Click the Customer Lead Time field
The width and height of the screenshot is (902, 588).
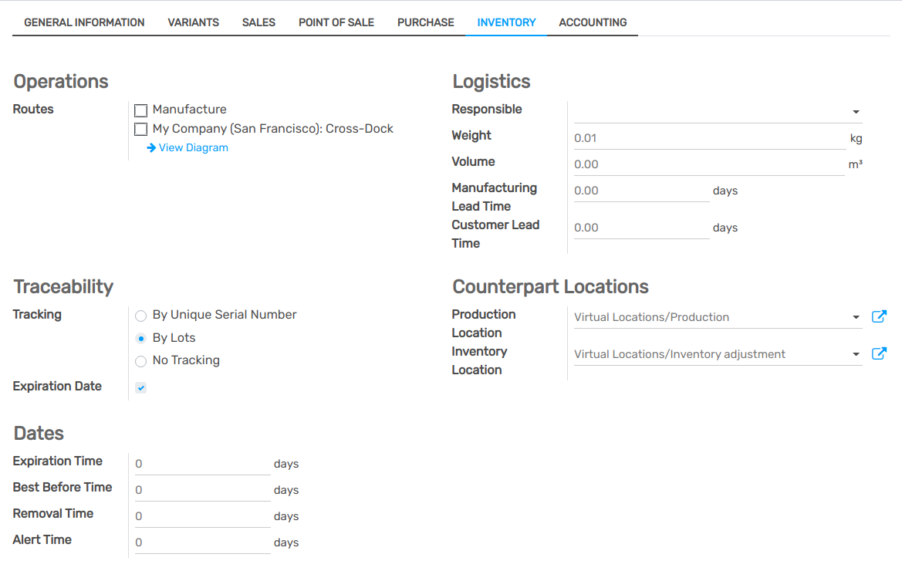click(x=640, y=228)
